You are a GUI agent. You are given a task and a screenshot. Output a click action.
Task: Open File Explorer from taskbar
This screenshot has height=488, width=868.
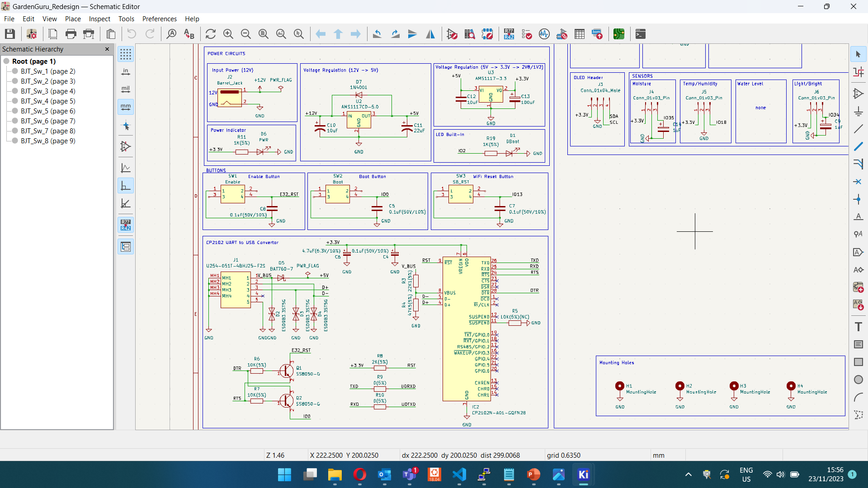(335, 474)
